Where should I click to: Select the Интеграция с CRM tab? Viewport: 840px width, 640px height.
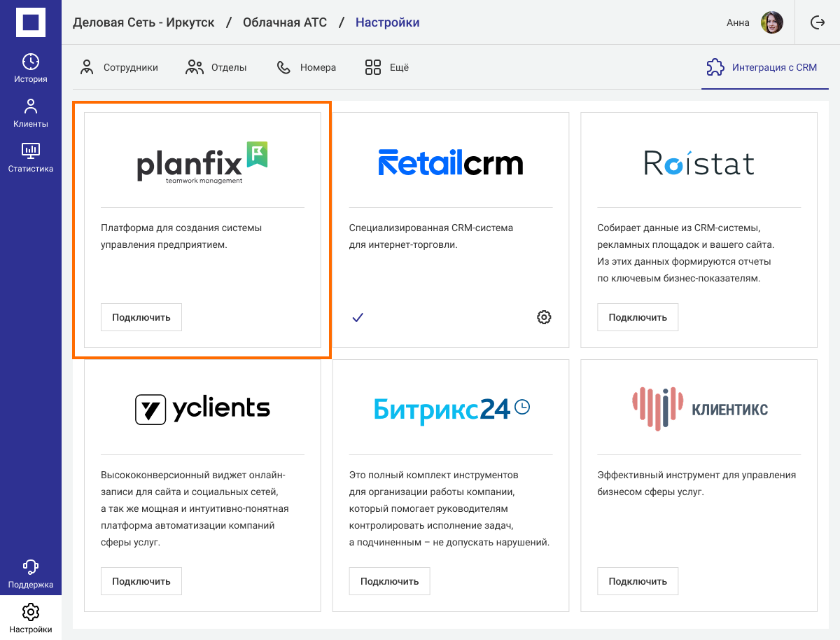point(762,68)
